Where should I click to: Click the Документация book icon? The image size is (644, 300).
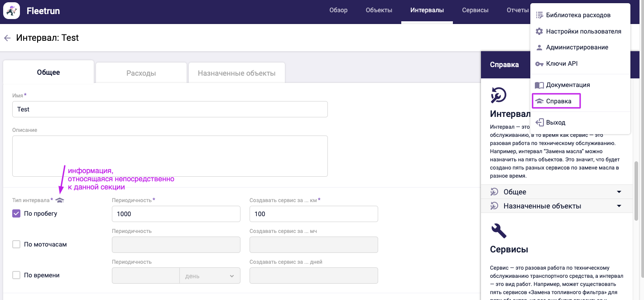(539, 85)
